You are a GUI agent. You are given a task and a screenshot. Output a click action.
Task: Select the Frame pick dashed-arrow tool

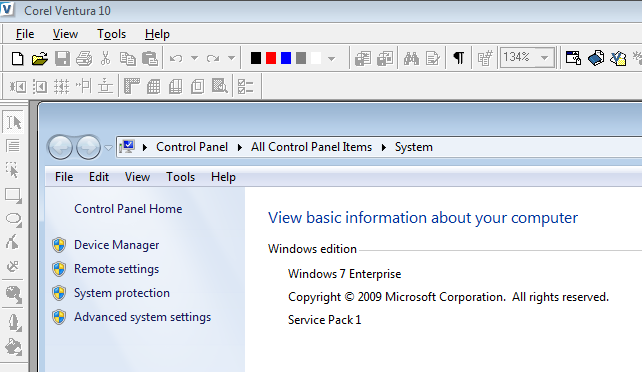[x=12, y=170]
